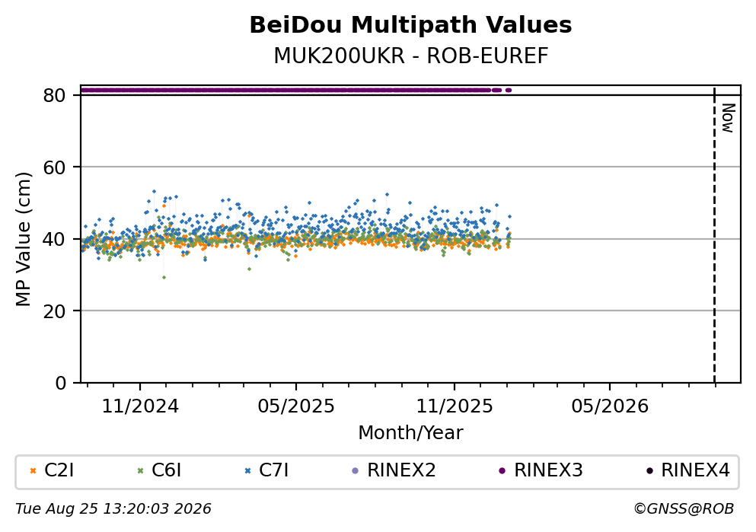Click the C6I green legend marker
This screenshot has height=532, width=756.
141,471
